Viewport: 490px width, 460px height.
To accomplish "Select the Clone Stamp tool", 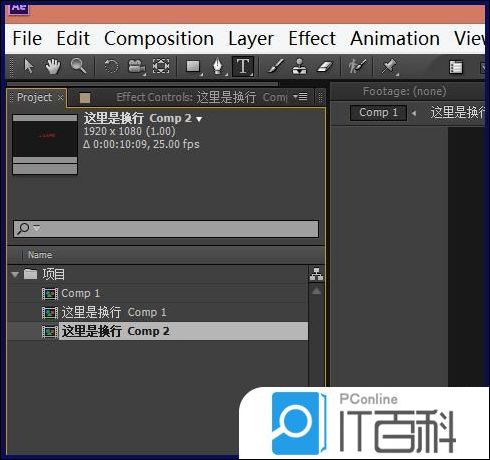I will [x=299, y=66].
